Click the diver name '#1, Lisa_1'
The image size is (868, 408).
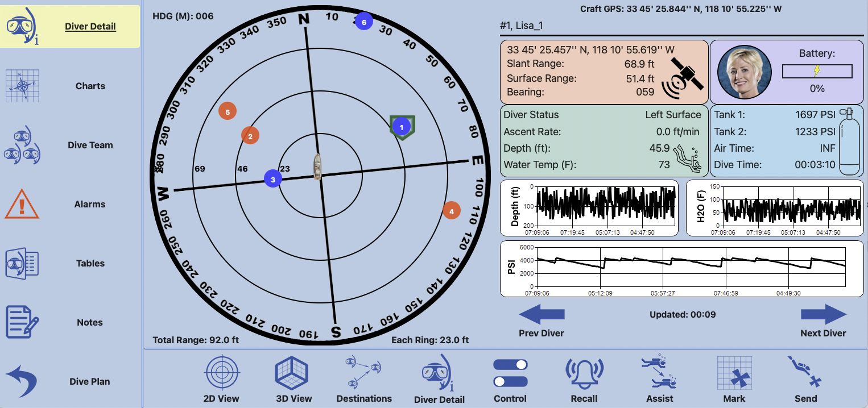[521, 26]
